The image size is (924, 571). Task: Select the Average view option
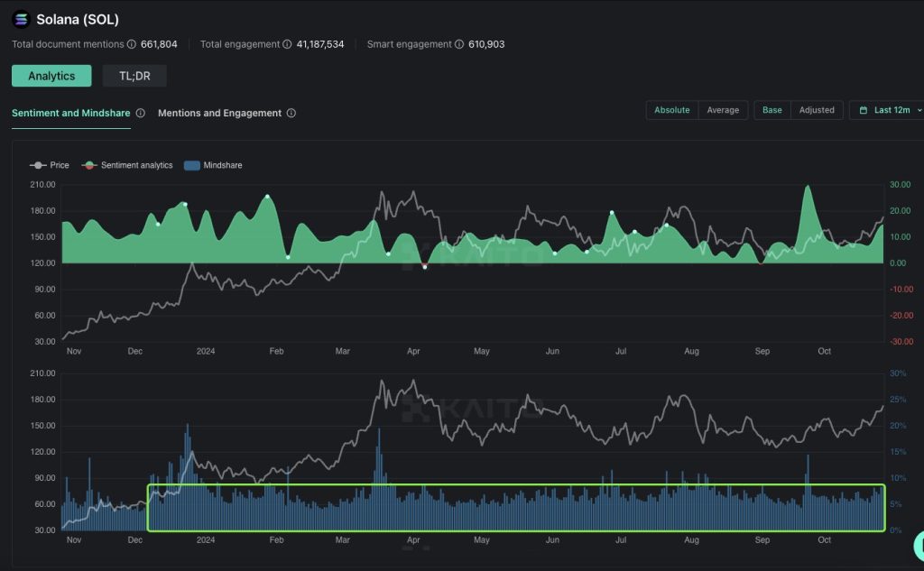click(x=723, y=110)
